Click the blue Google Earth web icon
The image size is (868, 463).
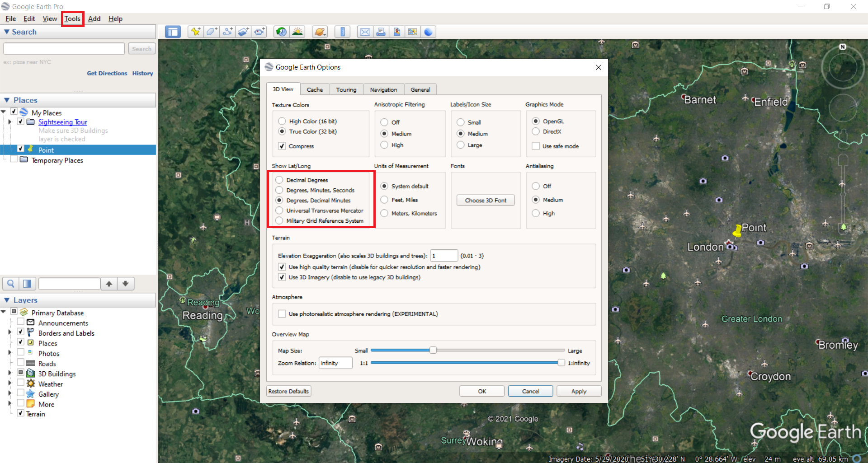428,32
